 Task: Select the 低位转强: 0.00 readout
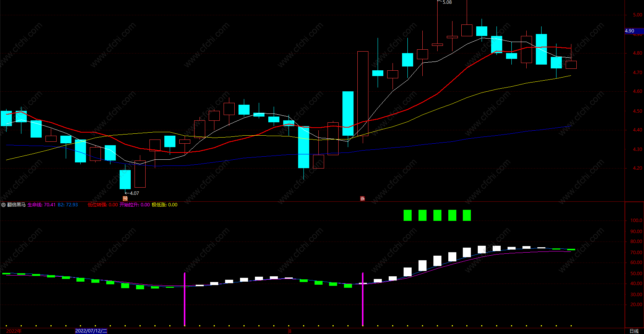(103, 205)
